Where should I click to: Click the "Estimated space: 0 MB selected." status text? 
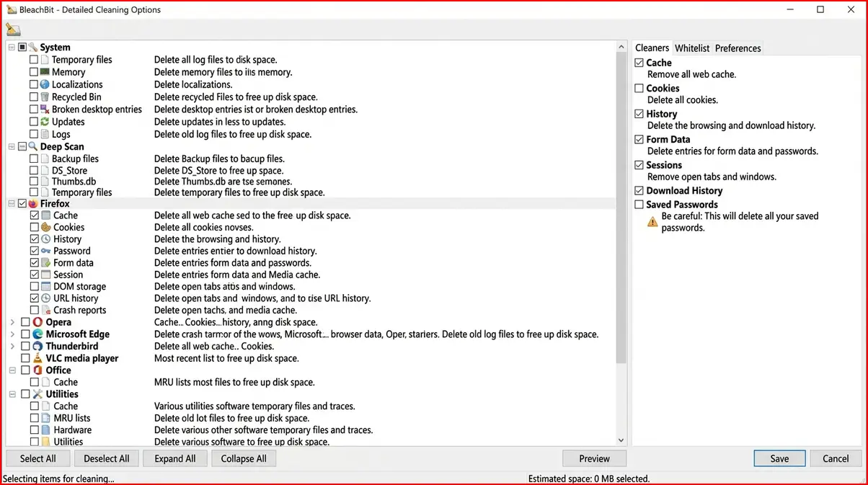589,479
